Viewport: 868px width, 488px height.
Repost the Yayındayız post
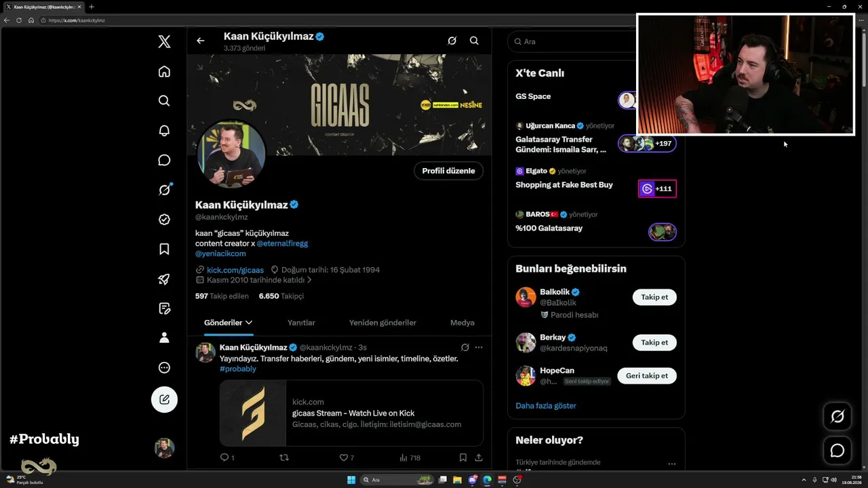click(284, 457)
